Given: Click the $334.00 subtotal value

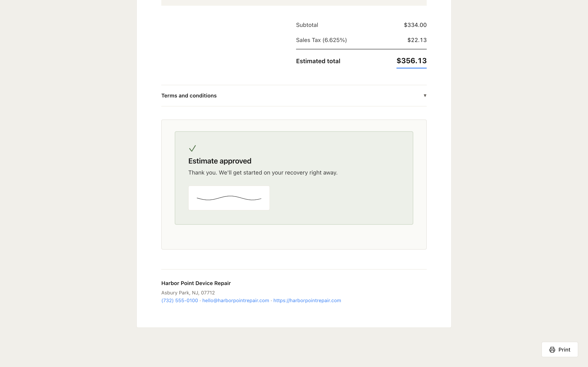Looking at the screenshot, I should point(415,25).
